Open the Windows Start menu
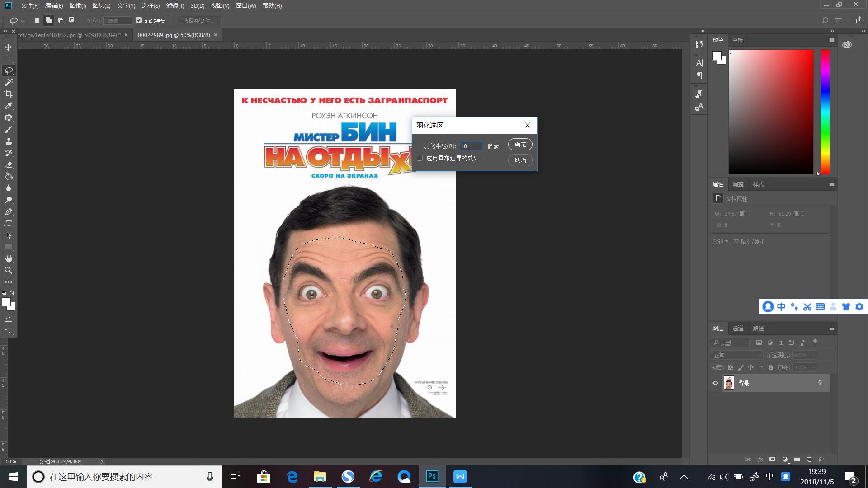 pyautogui.click(x=14, y=477)
